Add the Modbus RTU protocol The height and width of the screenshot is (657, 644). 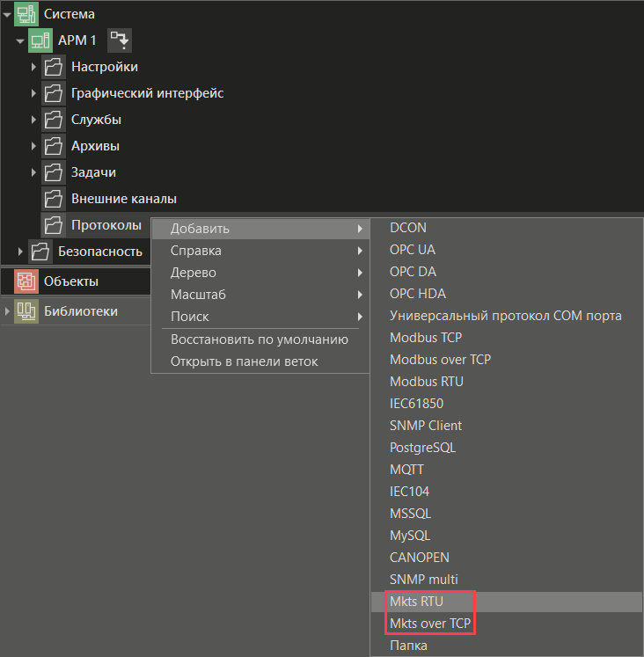click(x=426, y=382)
